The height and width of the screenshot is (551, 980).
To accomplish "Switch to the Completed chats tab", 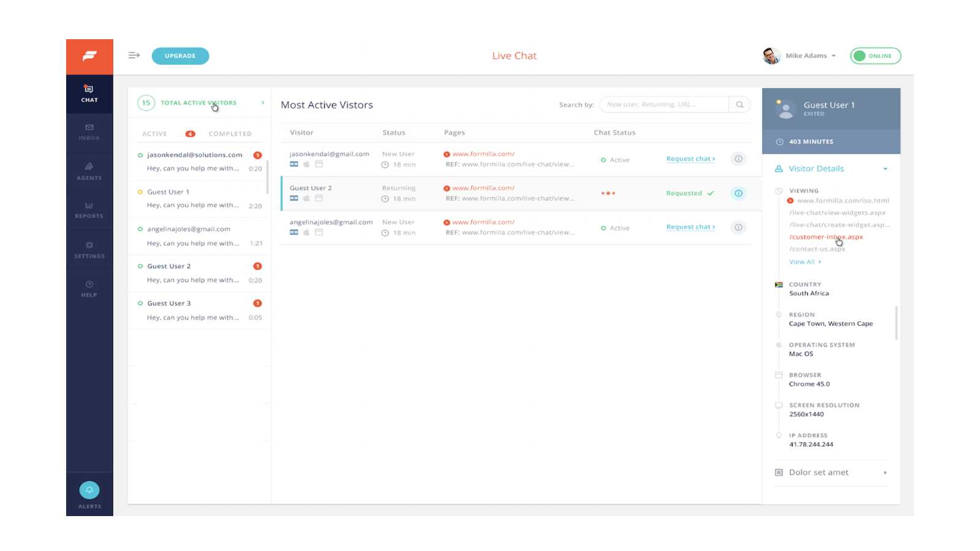I will (x=230, y=133).
